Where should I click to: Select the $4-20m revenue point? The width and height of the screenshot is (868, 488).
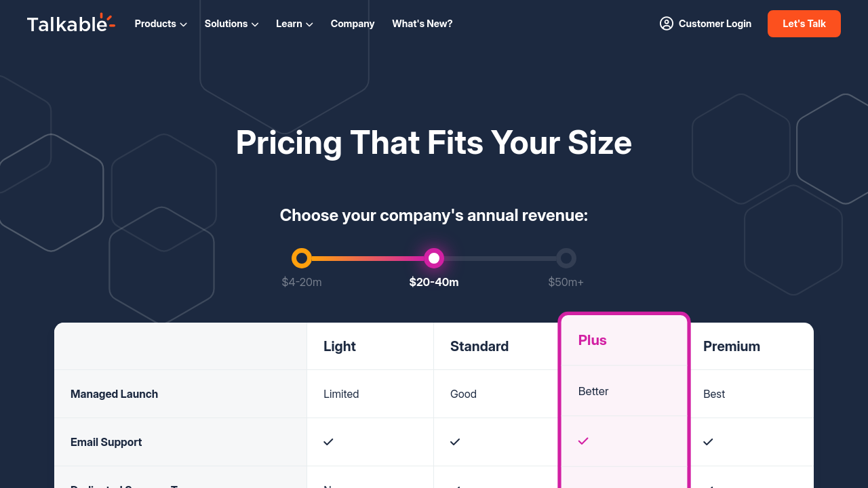point(302,258)
